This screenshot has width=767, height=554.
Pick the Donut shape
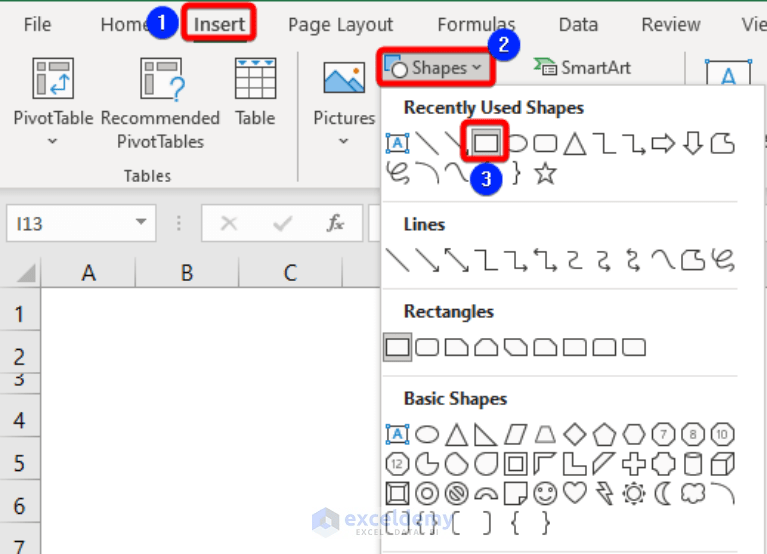click(x=427, y=494)
